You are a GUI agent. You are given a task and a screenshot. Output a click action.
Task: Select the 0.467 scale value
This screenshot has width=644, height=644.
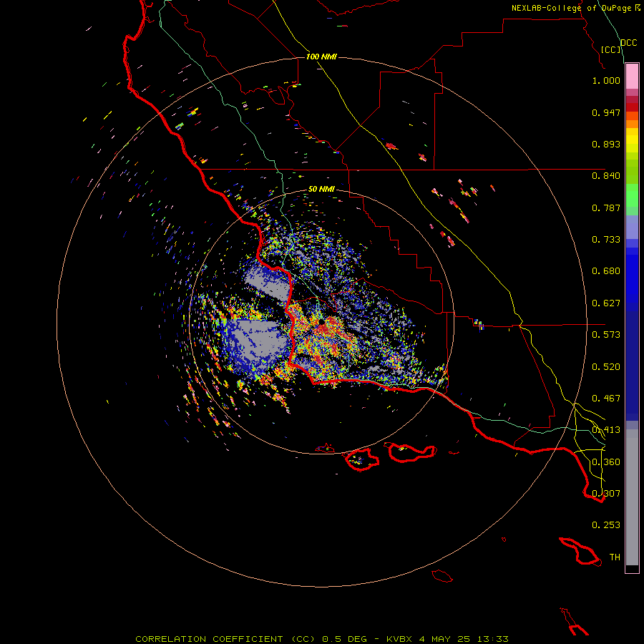pos(606,399)
